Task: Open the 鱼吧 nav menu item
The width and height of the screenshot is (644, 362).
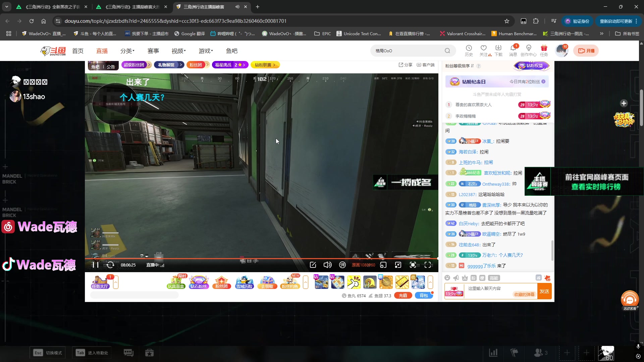Action: [x=231, y=51]
